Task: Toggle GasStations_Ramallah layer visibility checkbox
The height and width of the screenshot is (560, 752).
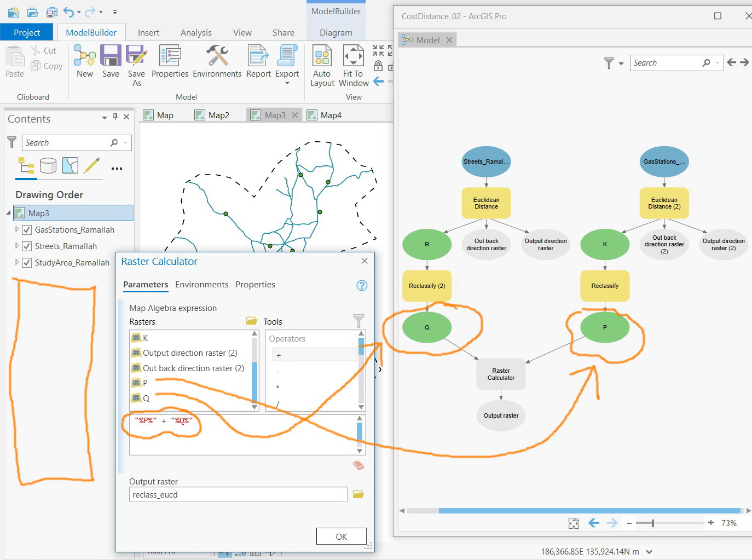Action: click(x=27, y=229)
